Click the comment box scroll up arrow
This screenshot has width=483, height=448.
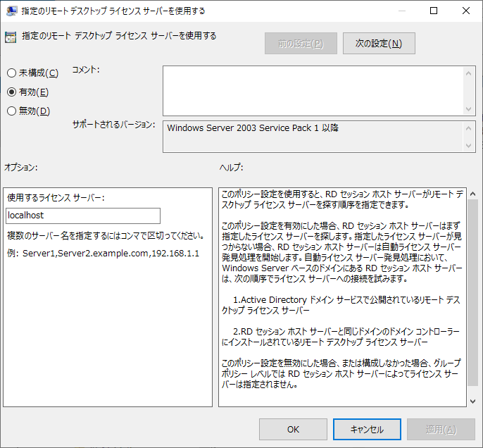(468, 73)
